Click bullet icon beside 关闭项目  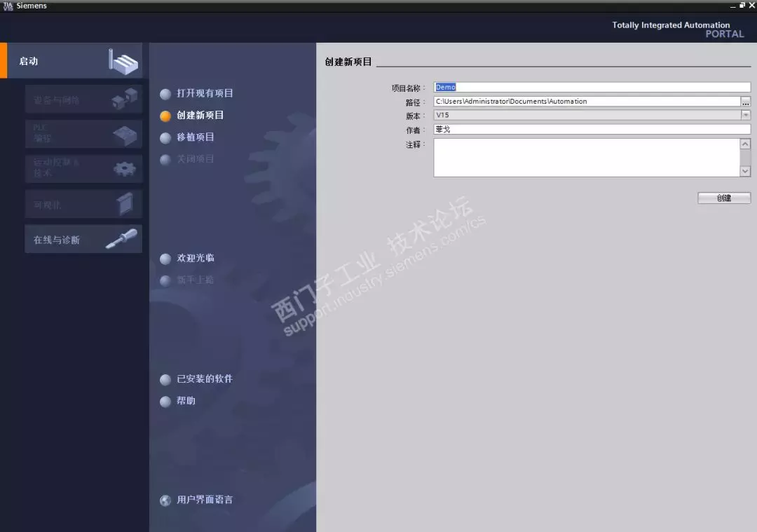[x=165, y=160]
